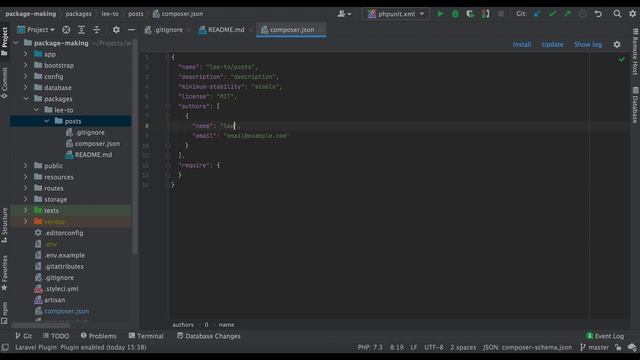
Task: Click the composer Install link
Action: click(x=522, y=44)
